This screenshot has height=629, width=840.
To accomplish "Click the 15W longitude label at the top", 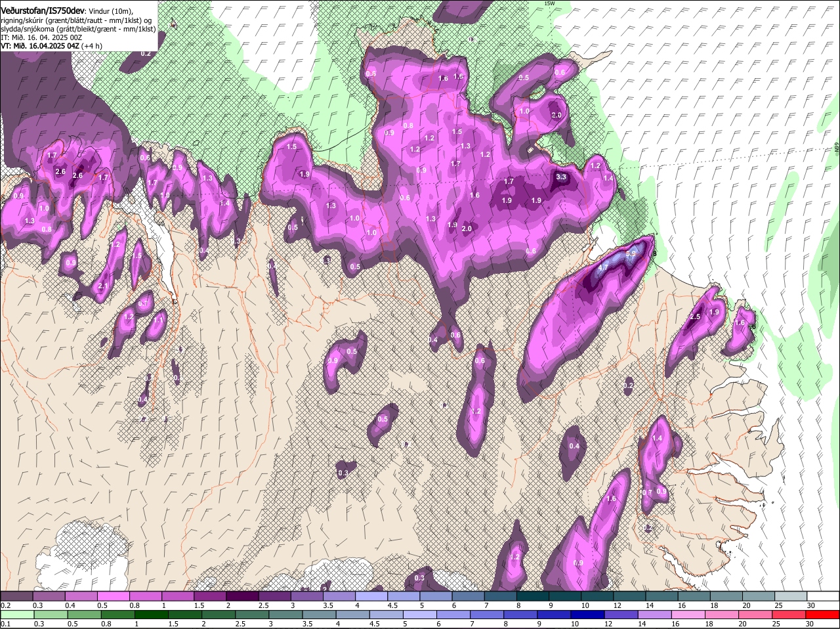I will pos(549,3).
